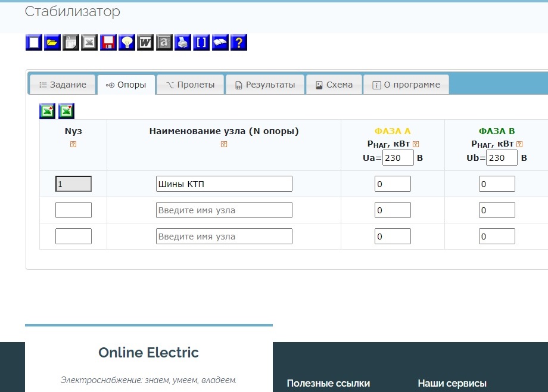The height and width of the screenshot is (392, 548).
Task: Click 'Электроснабжение: знаем, умеем, владеем.' slogan
Action: pyautogui.click(x=148, y=380)
